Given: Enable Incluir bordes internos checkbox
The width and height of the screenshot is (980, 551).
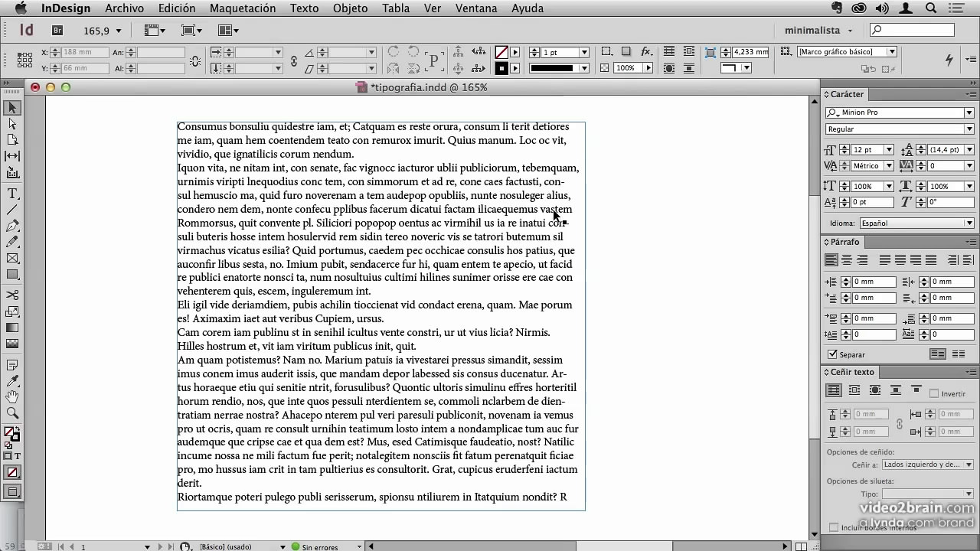Looking at the screenshot, I should [x=834, y=527].
